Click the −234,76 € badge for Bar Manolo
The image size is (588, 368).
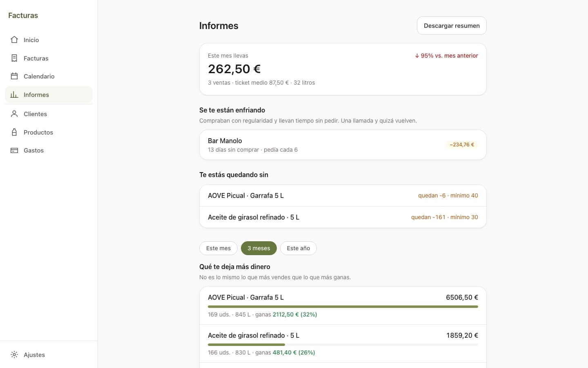[x=462, y=144]
